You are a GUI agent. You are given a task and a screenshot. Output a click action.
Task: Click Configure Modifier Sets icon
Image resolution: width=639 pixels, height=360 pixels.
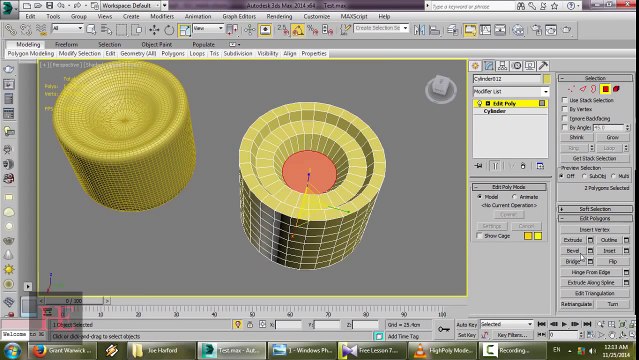[540, 166]
